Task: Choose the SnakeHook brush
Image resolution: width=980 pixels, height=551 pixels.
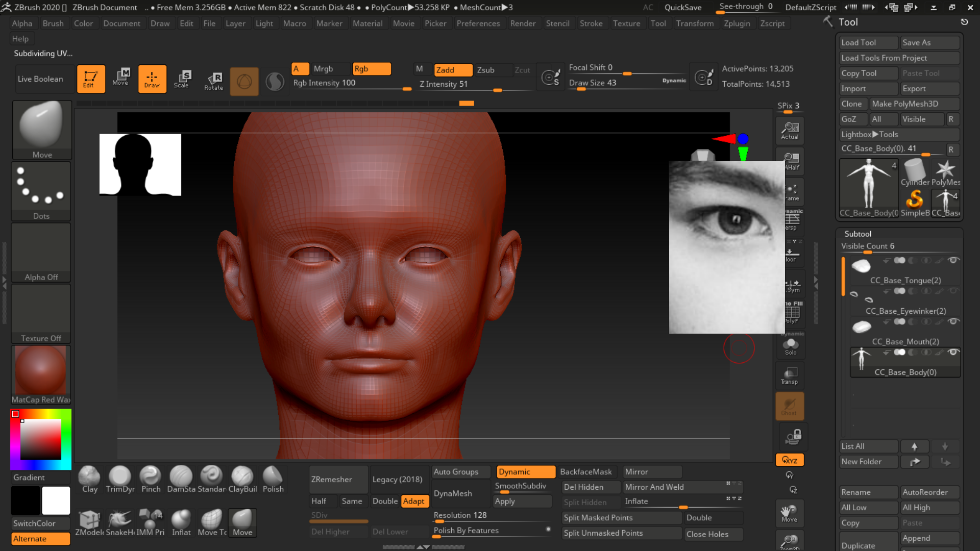Action: [x=120, y=523]
